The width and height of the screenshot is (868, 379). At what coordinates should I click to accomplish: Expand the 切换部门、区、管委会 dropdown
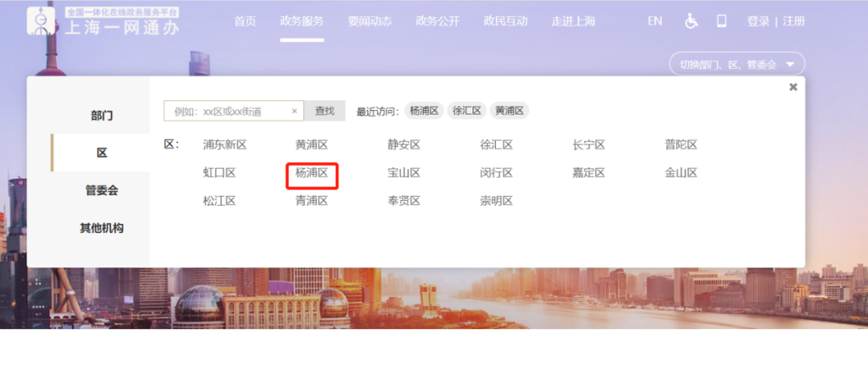click(736, 65)
